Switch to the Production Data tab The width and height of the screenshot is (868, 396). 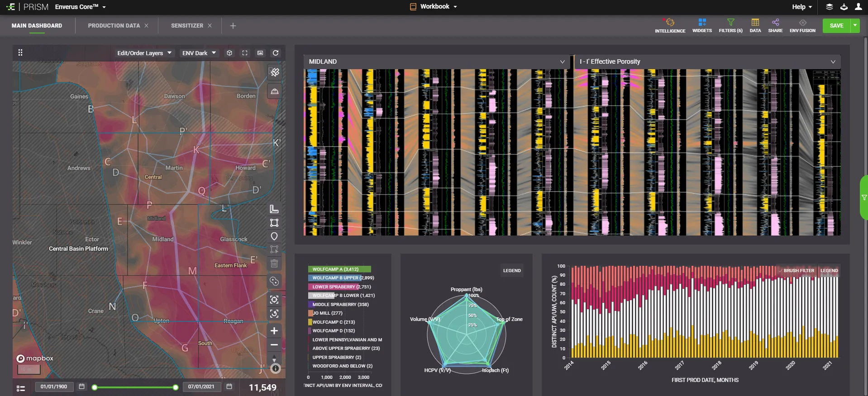coord(114,26)
